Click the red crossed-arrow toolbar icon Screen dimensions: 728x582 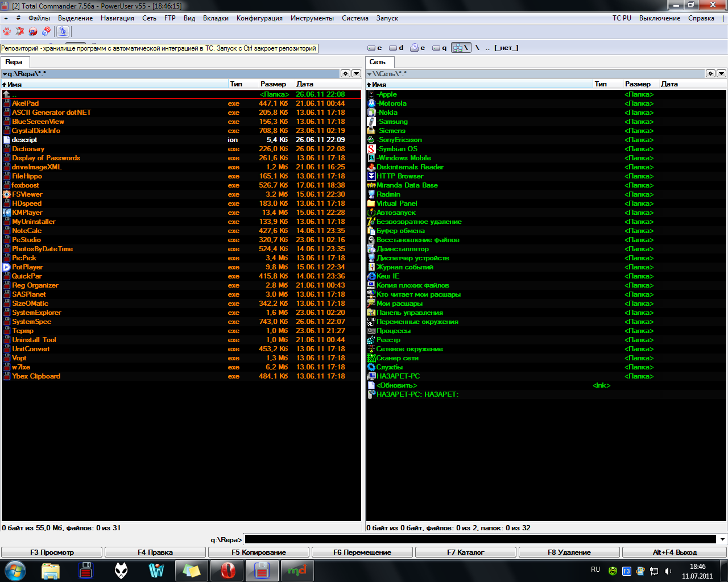coord(20,31)
